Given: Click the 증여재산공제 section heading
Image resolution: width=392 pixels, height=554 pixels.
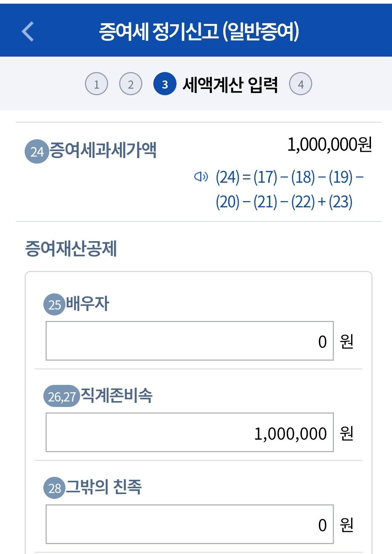Looking at the screenshot, I should [x=71, y=249].
